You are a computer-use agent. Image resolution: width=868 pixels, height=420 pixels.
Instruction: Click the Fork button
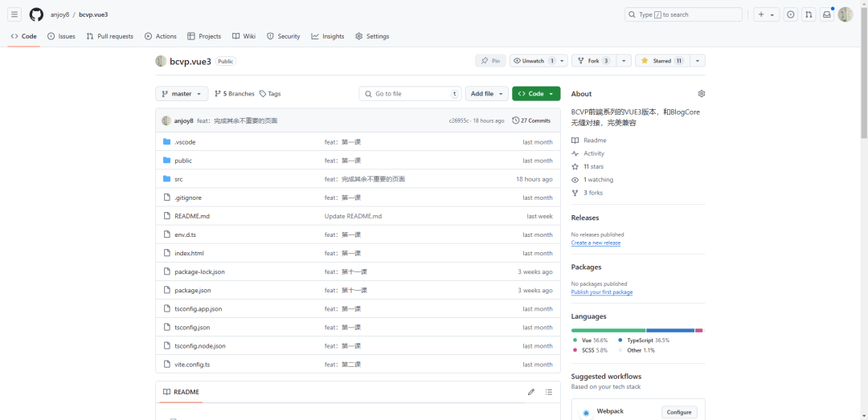point(593,61)
